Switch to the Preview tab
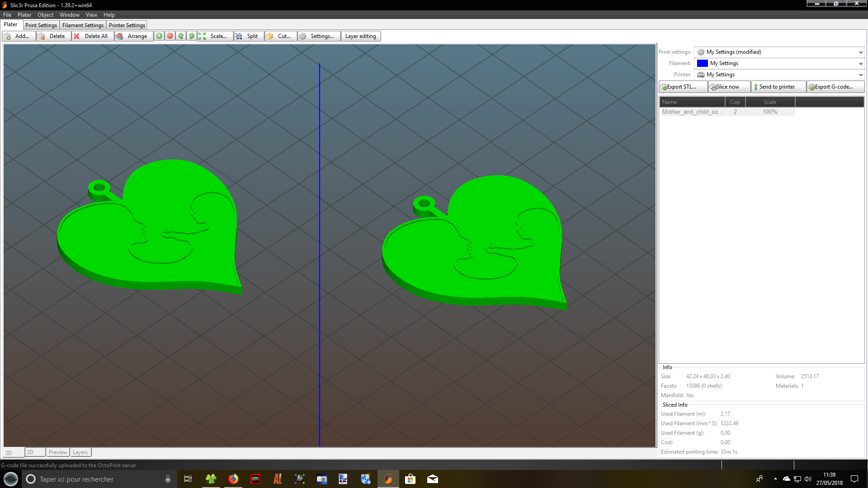This screenshot has width=868, height=488. (58, 452)
